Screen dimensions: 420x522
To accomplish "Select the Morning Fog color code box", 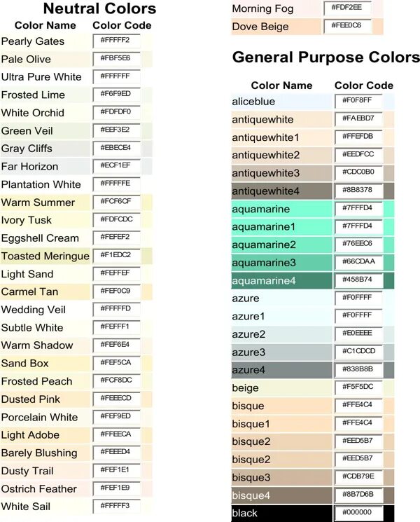I will coord(347,8).
